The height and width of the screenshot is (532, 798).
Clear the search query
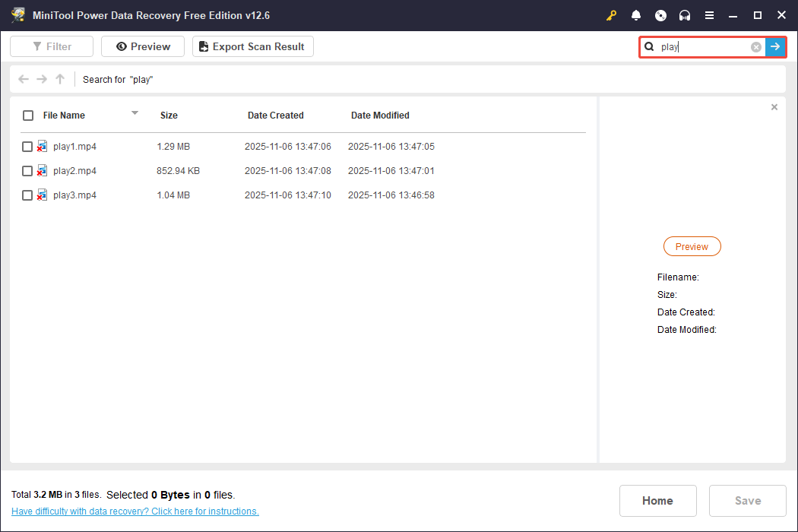(x=755, y=46)
